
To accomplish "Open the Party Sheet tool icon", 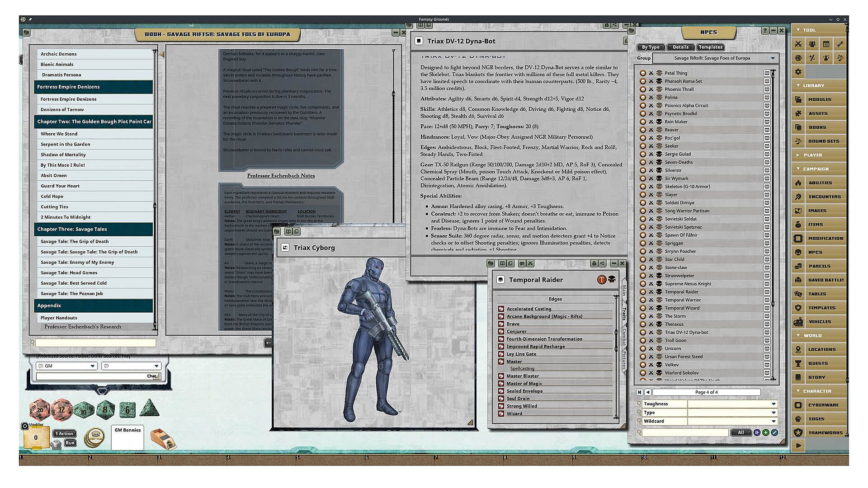I will click(x=812, y=44).
